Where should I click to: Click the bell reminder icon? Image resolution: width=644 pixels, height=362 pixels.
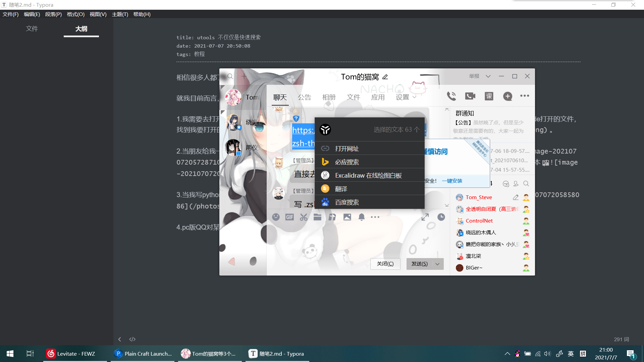361,217
